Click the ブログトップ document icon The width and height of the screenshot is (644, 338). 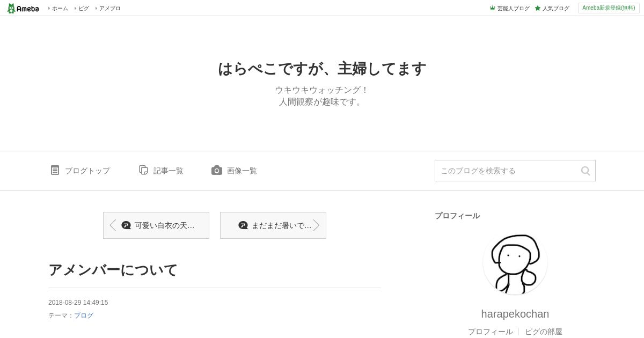pos(55,170)
